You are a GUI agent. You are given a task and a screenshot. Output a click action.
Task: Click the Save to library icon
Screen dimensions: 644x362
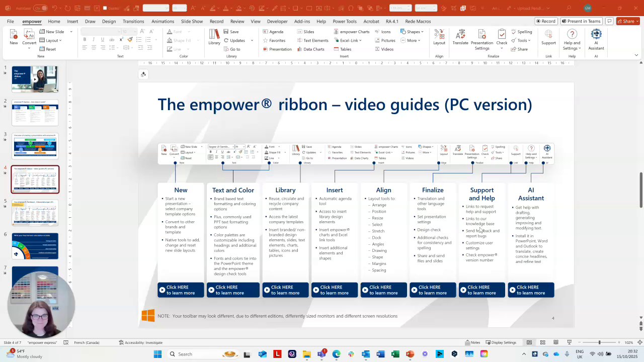[231, 32]
